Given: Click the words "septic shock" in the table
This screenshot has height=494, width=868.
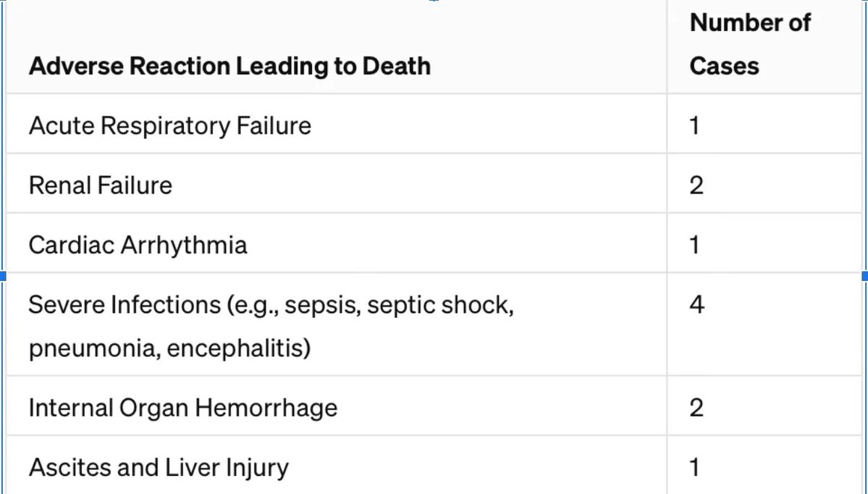Looking at the screenshot, I should click(x=440, y=305).
